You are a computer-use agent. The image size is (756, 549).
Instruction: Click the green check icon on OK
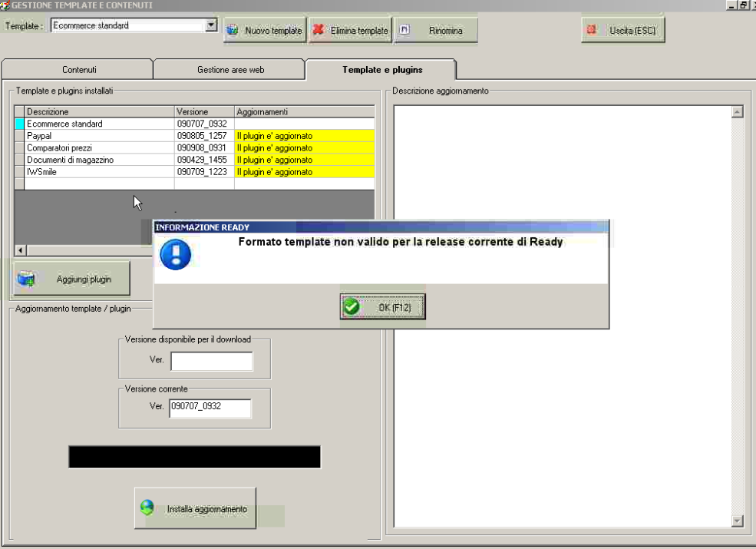point(352,307)
